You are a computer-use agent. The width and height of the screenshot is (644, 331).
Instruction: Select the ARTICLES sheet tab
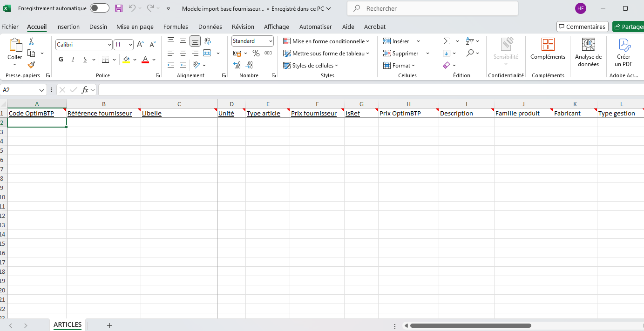[x=68, y=324]
